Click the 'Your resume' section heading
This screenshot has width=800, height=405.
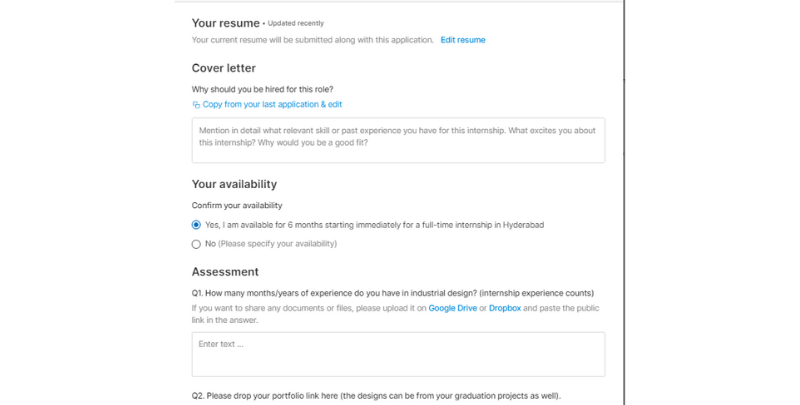tap(226, 23)
